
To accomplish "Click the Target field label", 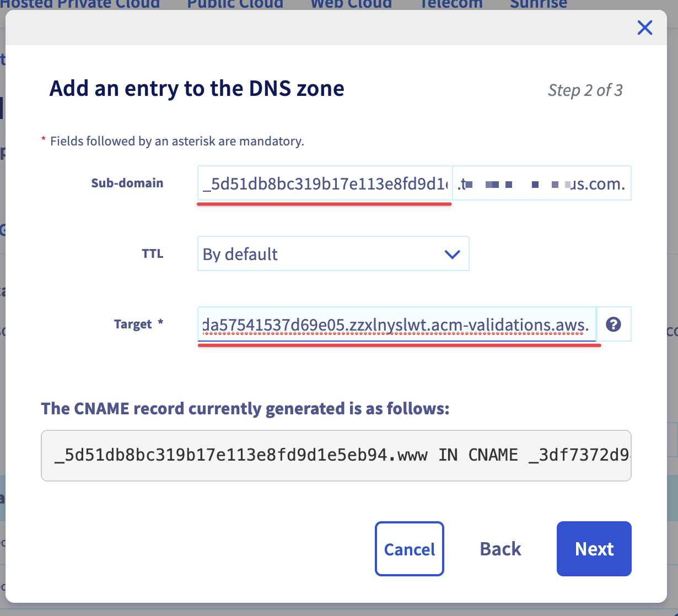I will pos(133,325).
